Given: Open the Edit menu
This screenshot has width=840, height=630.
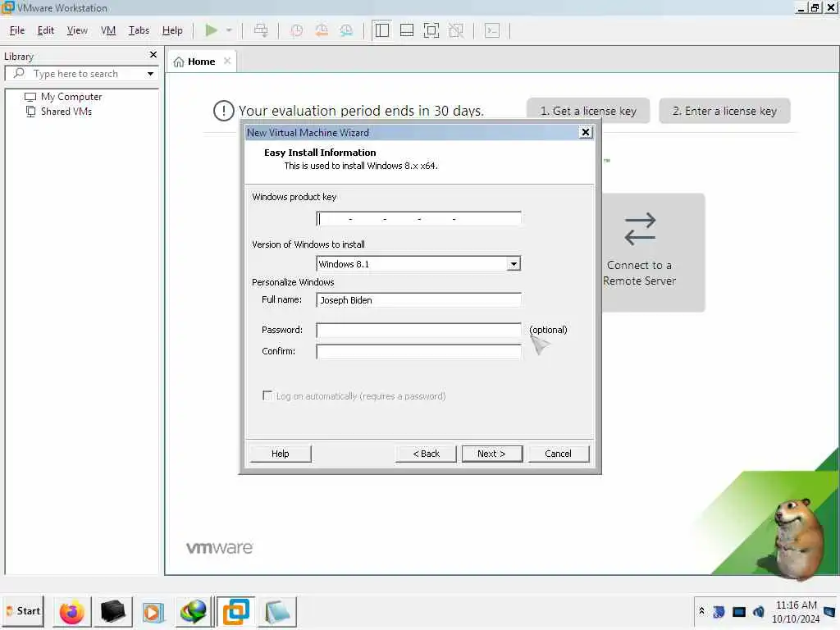Looking at the screenshot, I should (x=46, y=30).
